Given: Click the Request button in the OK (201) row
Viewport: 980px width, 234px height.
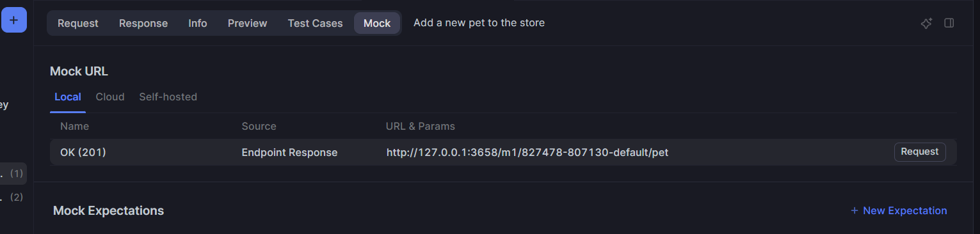Looking at the screenshot, I should click(920, 152).
